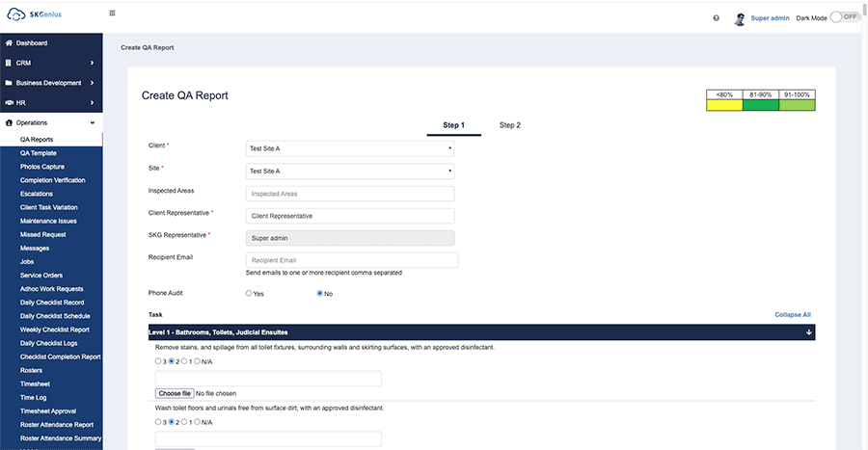Collapse the Level 1 Bathrooms section arrow
868x450 pixels.
tap(809, 332)
